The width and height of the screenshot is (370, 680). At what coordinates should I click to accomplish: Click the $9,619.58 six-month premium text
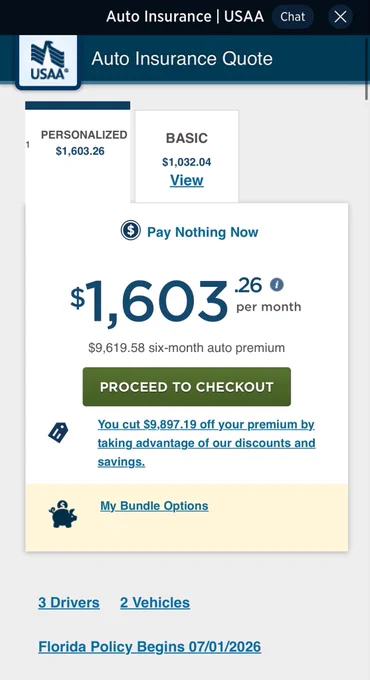click(187, 348)
